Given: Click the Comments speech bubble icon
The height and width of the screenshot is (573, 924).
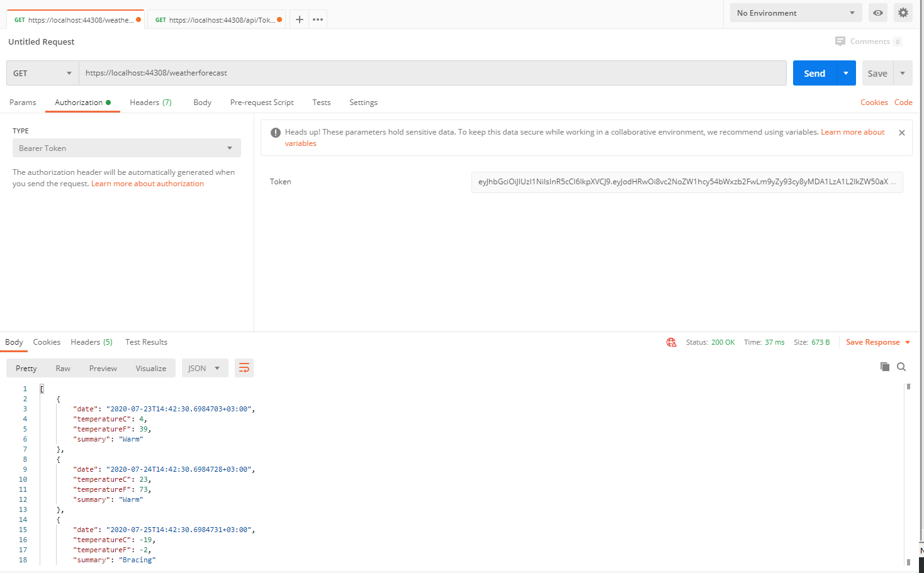Looking at the screenshot, I should 840,42.
